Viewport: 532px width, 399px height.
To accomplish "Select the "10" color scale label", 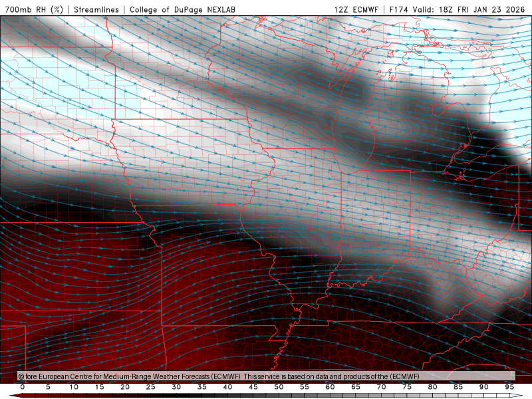I will (x=74, y=387).
